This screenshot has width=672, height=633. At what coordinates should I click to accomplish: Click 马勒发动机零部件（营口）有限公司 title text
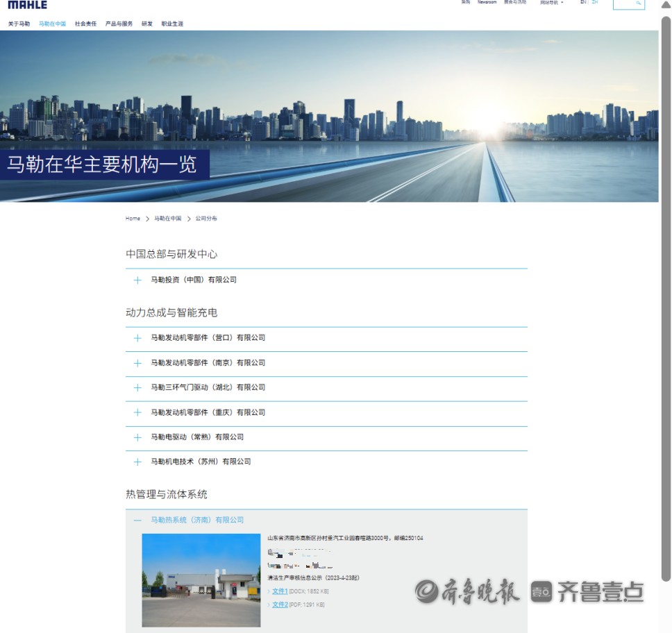tap(208, 338)
